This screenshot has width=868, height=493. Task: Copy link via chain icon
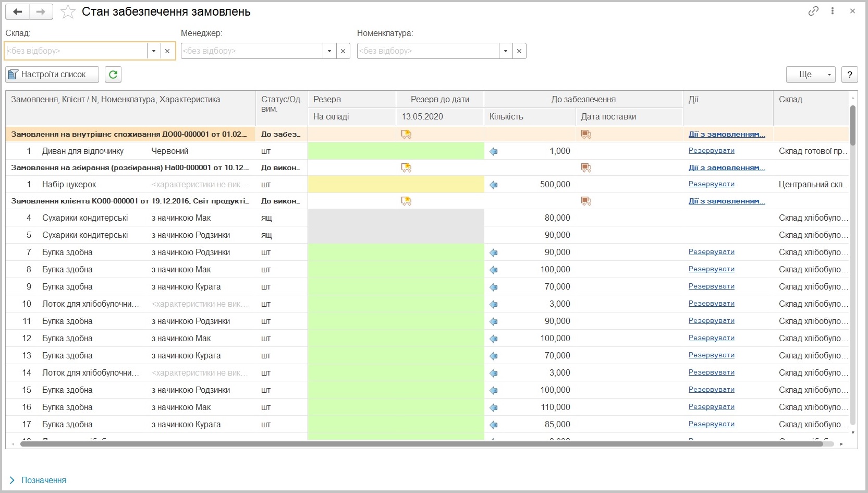[x=813, y=11]
